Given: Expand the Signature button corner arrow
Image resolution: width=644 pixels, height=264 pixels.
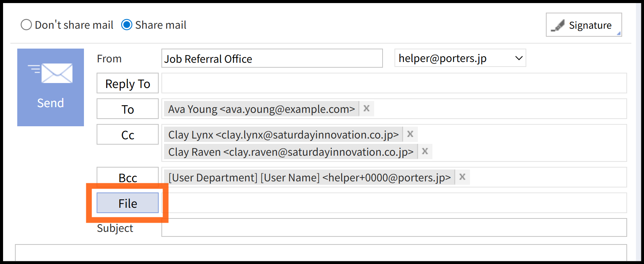Looking at the screenshot, I should click(618, 34).
